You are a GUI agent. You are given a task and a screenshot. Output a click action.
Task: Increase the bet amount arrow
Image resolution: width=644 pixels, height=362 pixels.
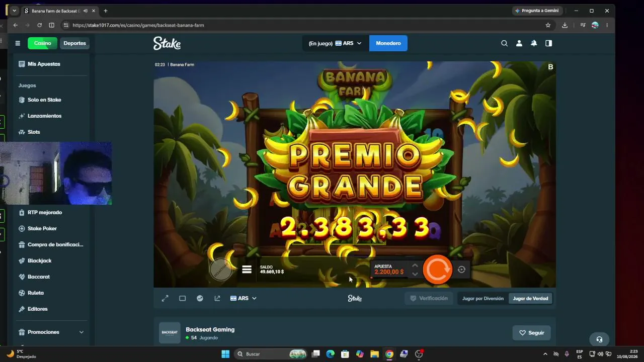(x=415, y=265)
